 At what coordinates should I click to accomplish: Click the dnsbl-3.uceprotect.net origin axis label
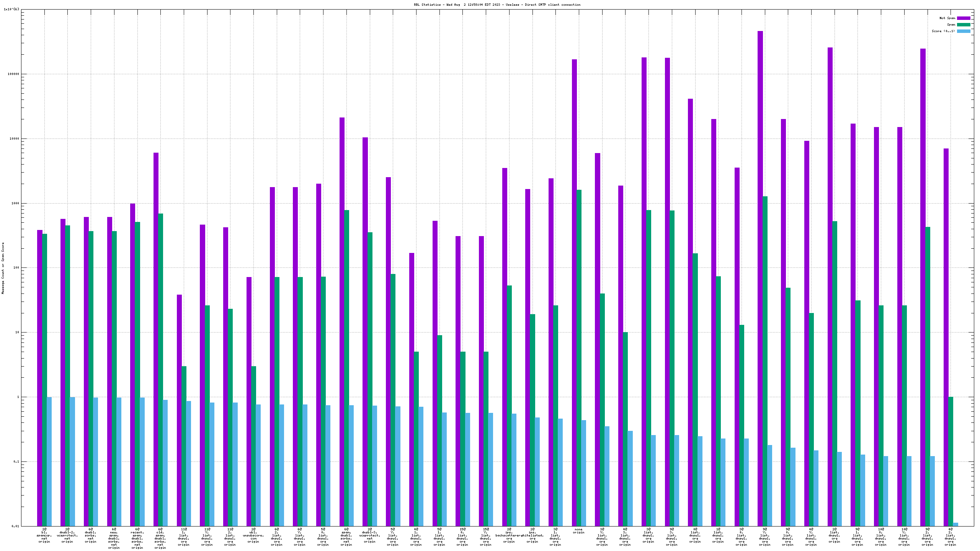coord(369,535)
